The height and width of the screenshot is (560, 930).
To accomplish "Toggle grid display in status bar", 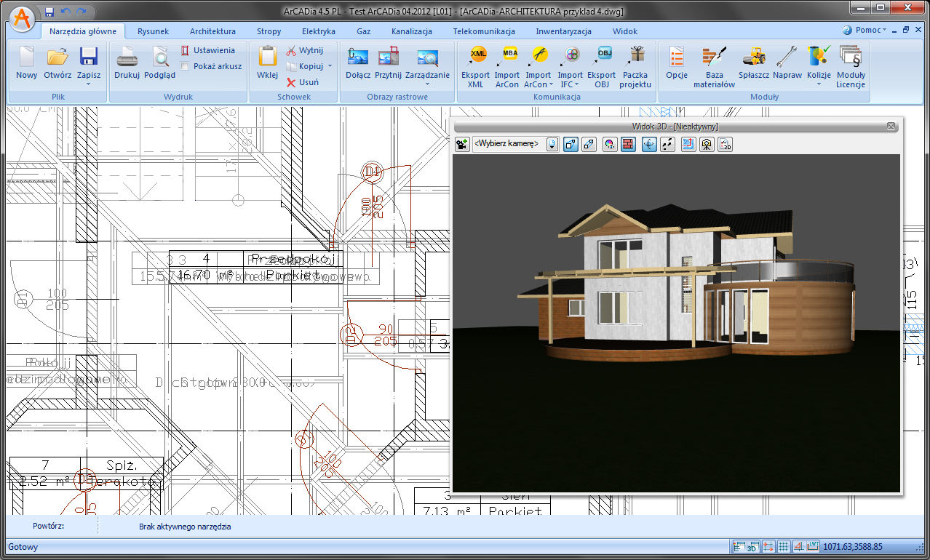I will [x=784, y=547].
